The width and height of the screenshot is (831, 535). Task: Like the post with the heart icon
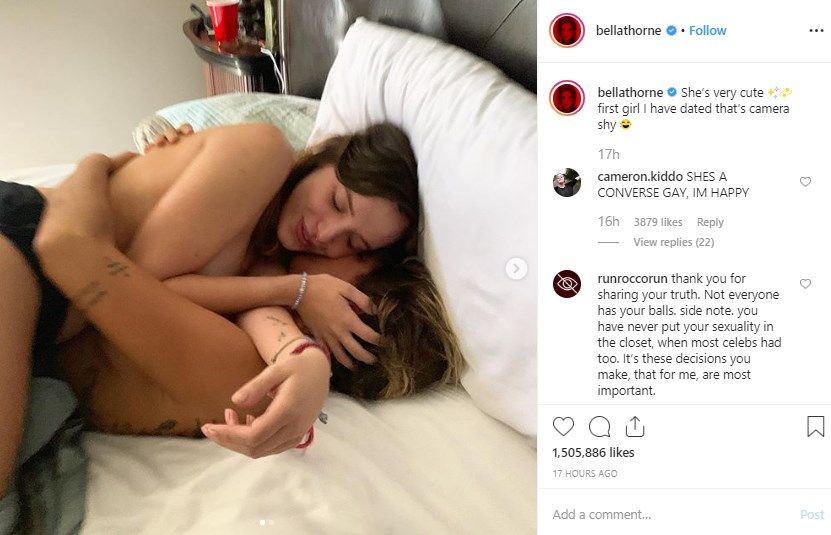coord(563,426)
